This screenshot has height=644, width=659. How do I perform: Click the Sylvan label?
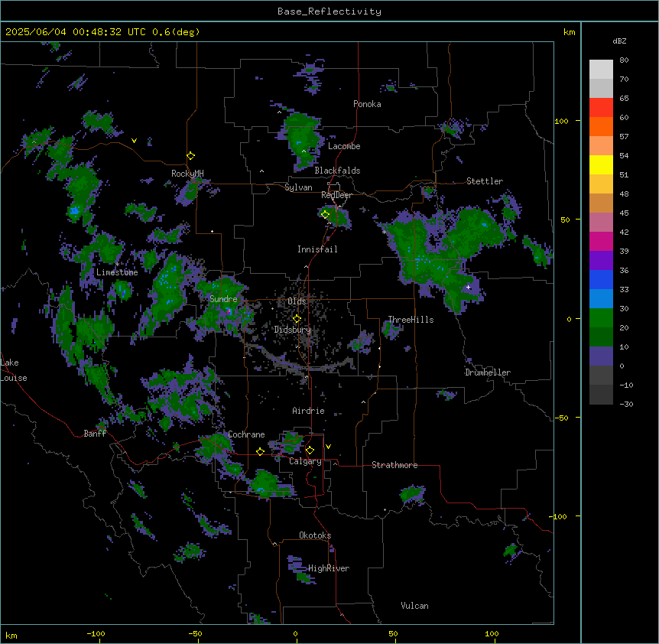(298, 187)
